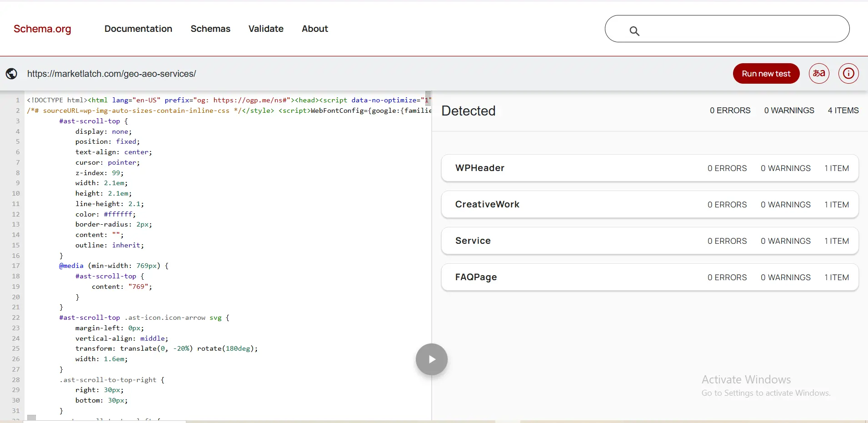Click 0 WARNINGS in Detected summary
This screenshot has height=423, width=868.
pos(789,111)
